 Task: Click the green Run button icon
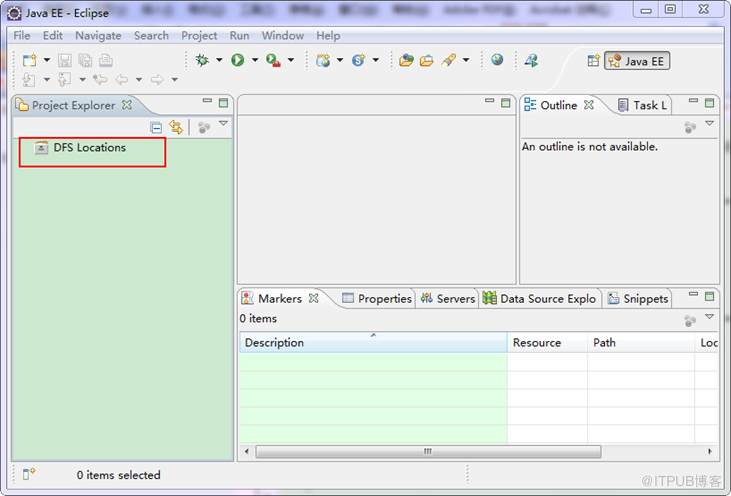coord(238,60)
